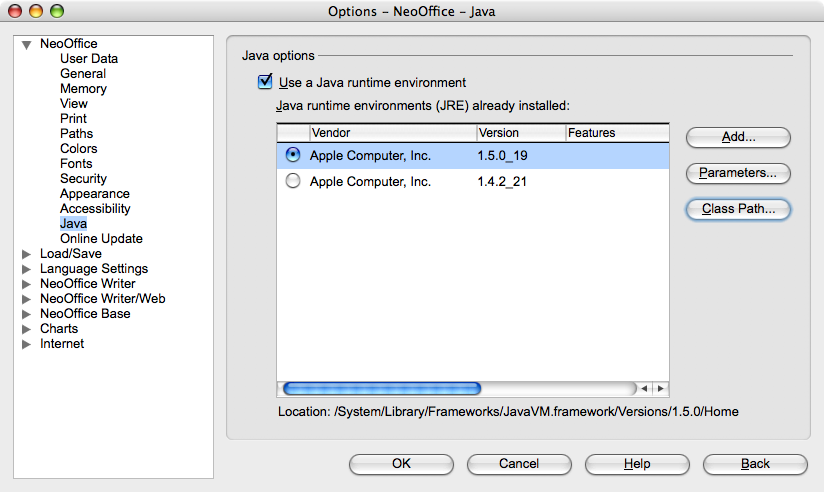Confirm settings with the OK button
Image resolution: width=824 pixels, height=492 pixels.
pos(401,464)
